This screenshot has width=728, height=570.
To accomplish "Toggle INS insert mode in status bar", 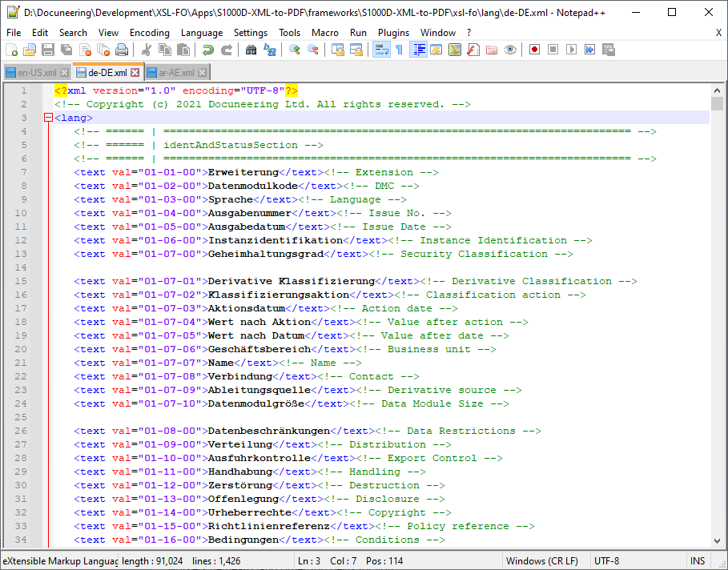I will pyautogui.click(x=698, y=560).
